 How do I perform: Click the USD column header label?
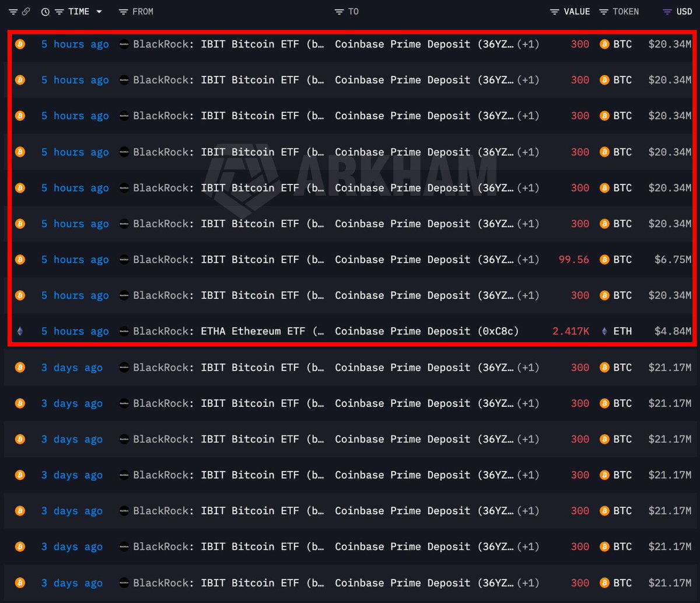(x=684, y=12)
